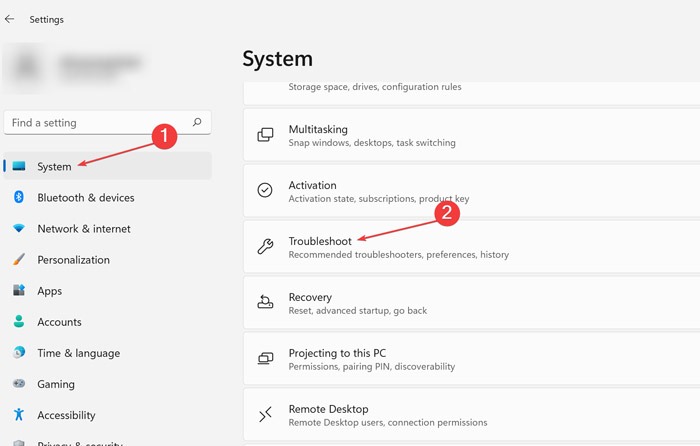Click the Remote Desktop icon
The height and width of the screenshot is (446, 700).
coord(265,415)
